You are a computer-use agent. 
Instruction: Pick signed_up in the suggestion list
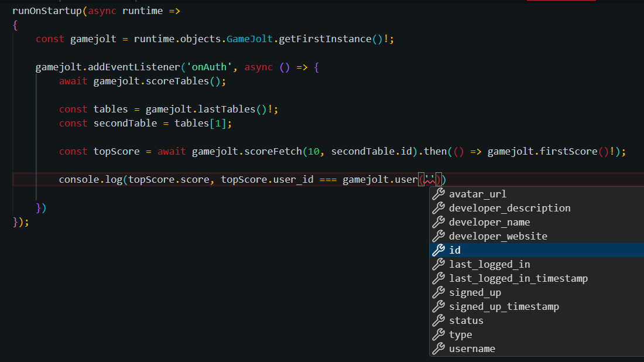(537, 292)
